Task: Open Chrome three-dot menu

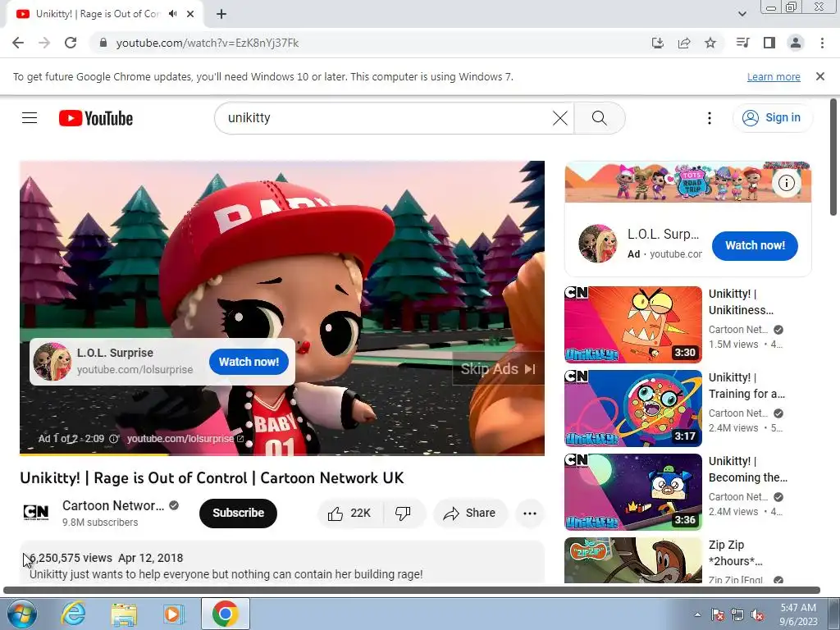Action: click(822, 43)
